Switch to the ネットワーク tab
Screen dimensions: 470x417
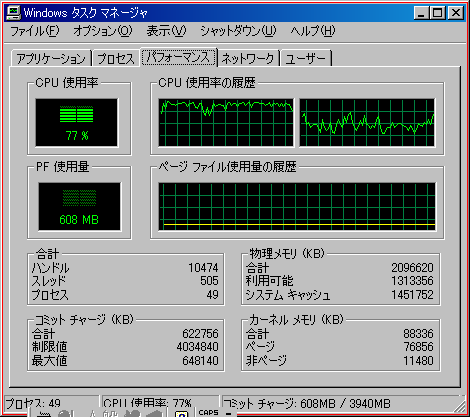(x=248, y=59)
